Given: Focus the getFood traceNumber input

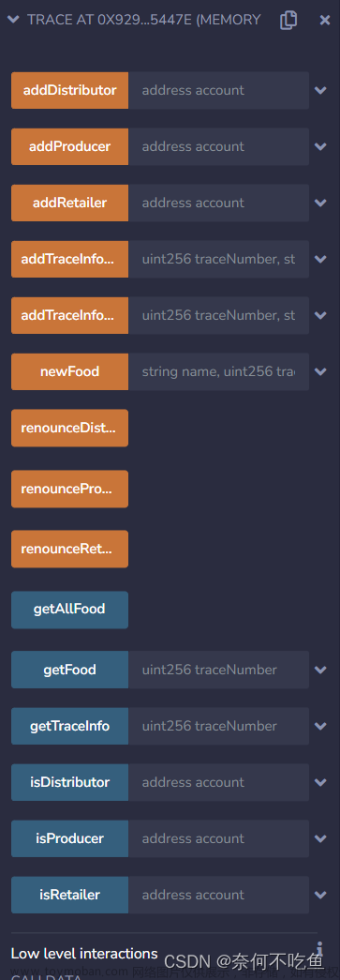Looking at the screenshot, I should pos(218,670).
